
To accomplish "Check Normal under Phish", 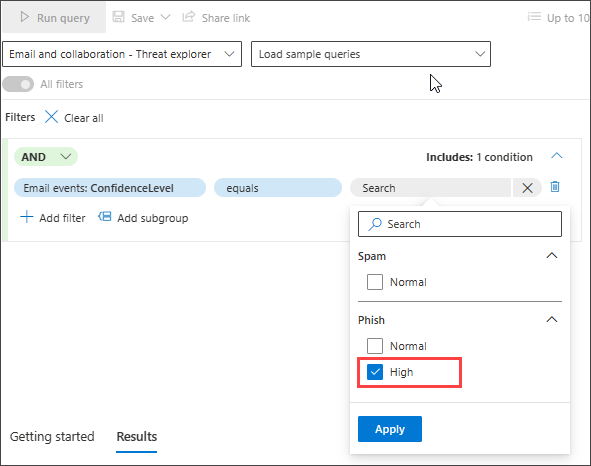I will (x=375, y=346).
